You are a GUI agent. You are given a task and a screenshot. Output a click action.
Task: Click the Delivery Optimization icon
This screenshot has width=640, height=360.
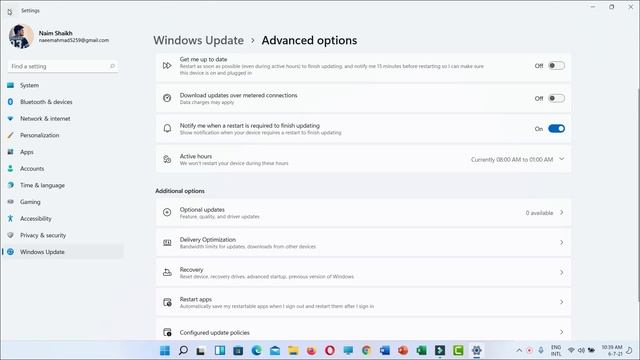tap(167, 242)
